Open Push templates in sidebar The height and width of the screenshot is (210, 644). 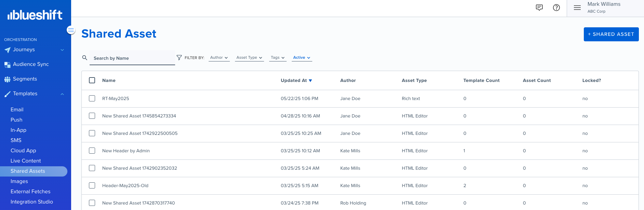pyautogui.click(x=16, y=120)
